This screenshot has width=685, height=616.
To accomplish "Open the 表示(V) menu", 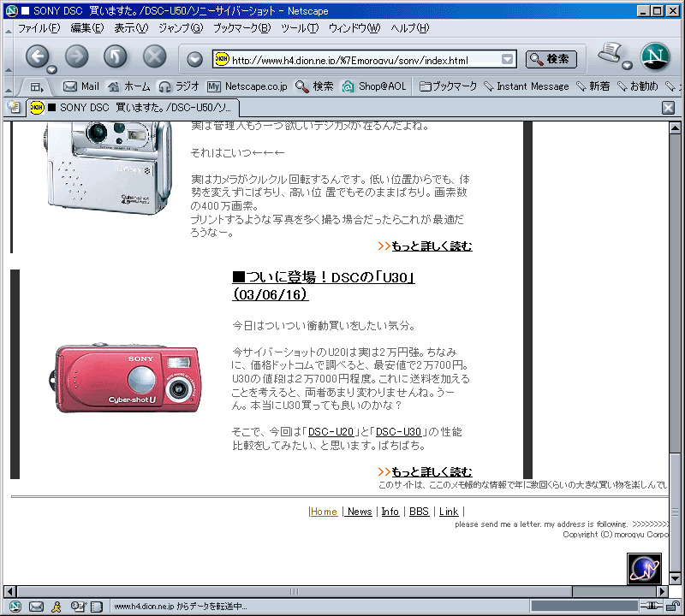I will tap(131, 28).
